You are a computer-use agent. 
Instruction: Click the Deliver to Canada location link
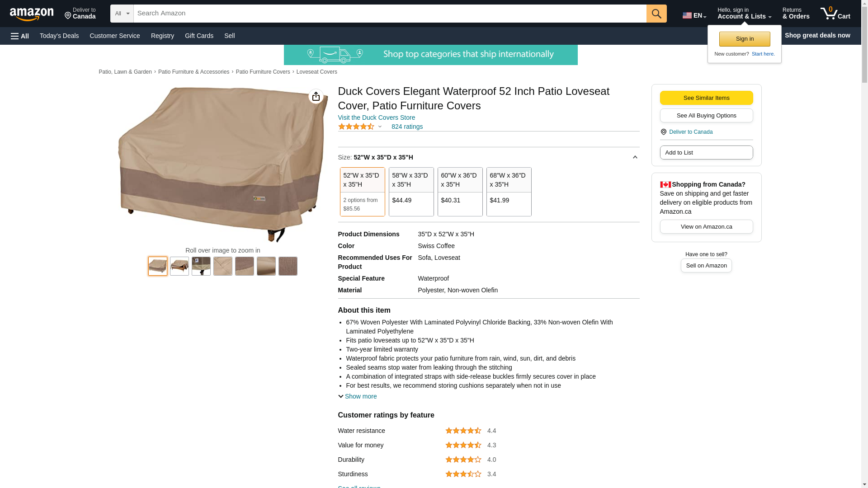80,14
